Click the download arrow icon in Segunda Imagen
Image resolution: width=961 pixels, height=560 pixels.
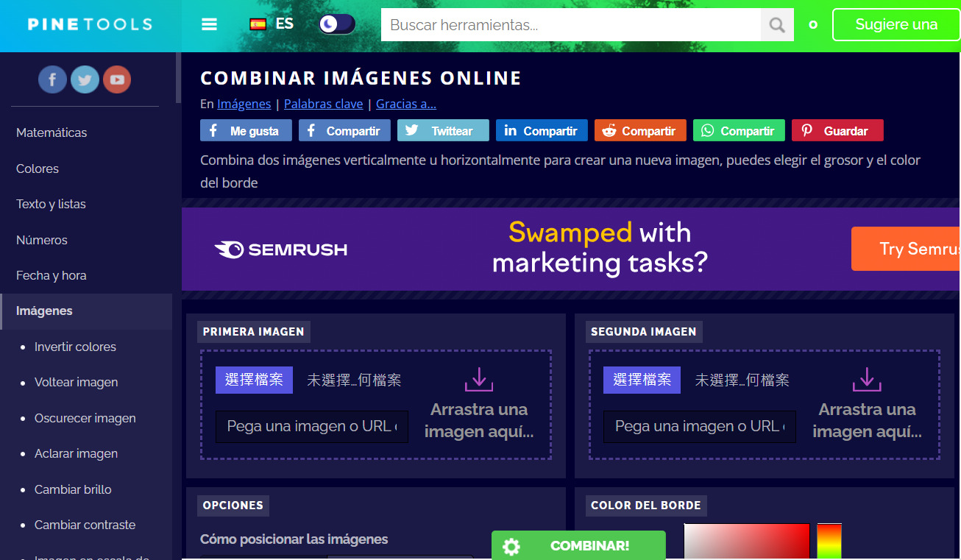[x=866, y=380]
